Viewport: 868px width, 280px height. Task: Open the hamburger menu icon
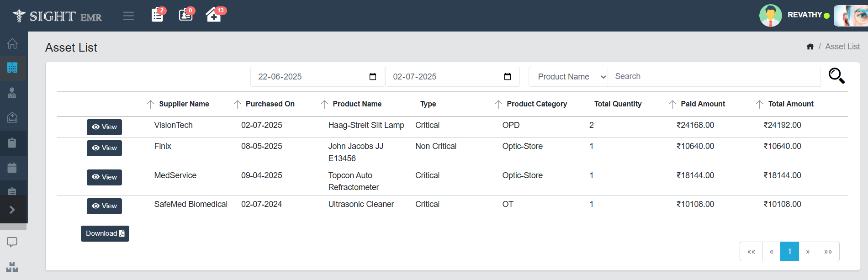tap(128, 16)
